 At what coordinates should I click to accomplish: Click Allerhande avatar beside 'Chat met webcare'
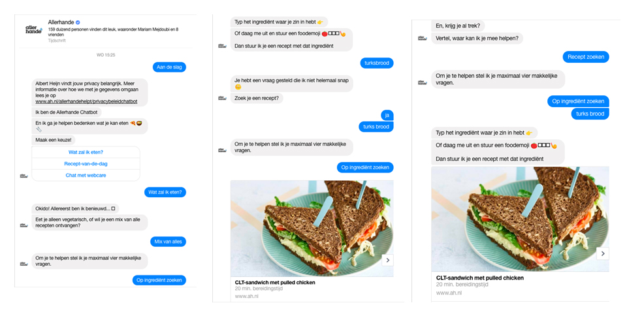click(24, 176)
